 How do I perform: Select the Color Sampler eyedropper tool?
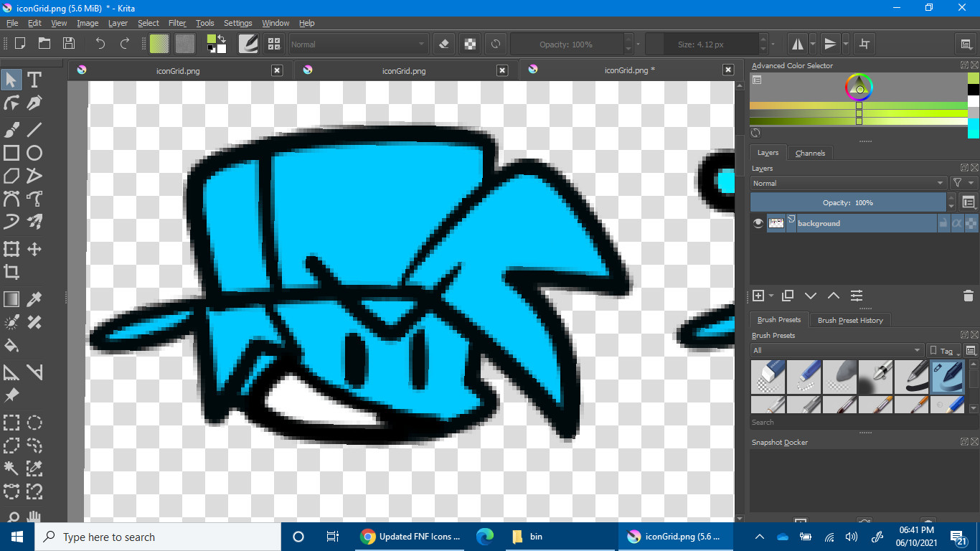click(34, 299)
